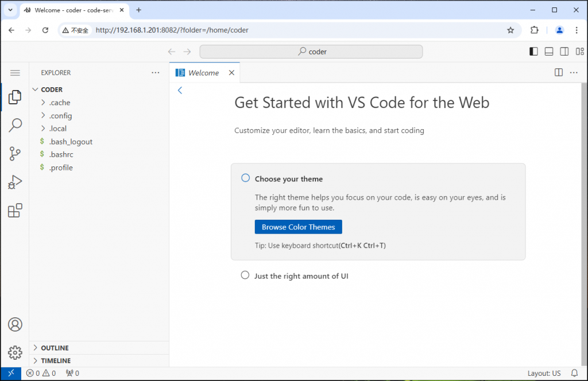The width and height of the screenshot is (588, 381).
Task: Split the editor
Action: pyautogui.click(x=558, y=72)
